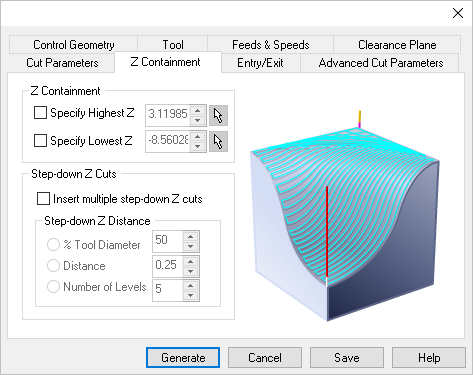This screenshot has width=473, height=375.
Task: Click the pick button for Highest Z
Action: tap(218, 116)
